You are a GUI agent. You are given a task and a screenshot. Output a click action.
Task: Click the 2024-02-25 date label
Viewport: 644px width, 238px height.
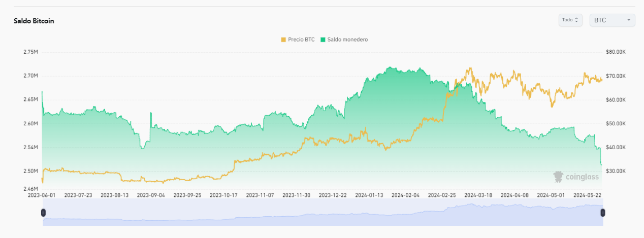point(442,195)
